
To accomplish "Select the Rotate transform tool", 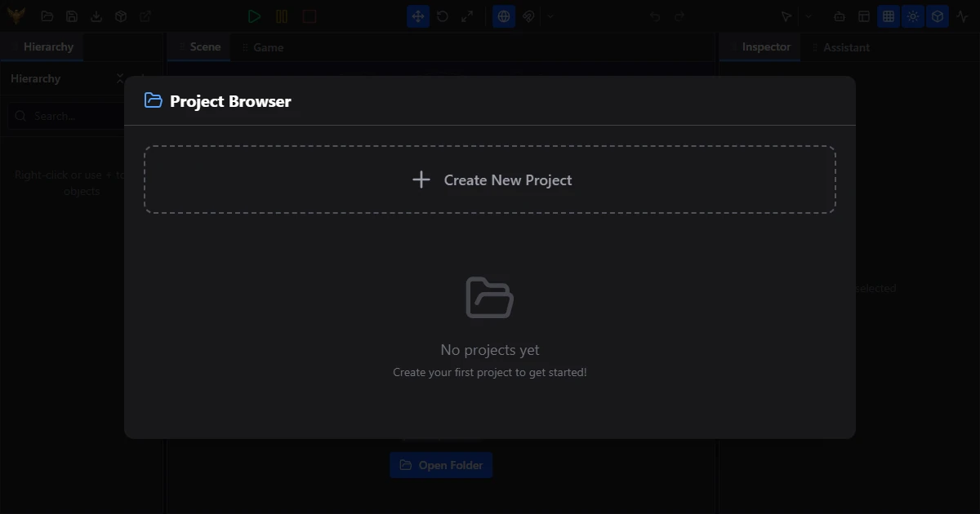I will pyautogui.click(x=443, y=16).
